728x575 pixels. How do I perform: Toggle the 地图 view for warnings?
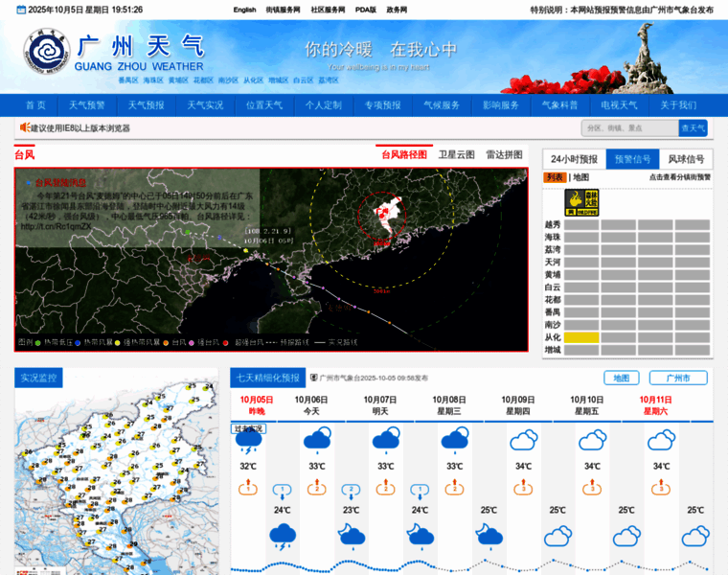580,177
